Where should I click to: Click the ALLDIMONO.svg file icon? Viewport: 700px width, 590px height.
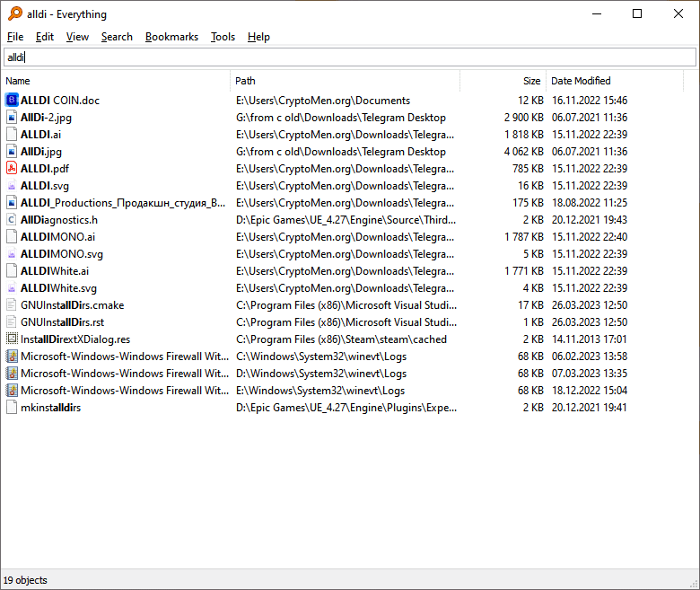pyautogui.click(x=12, y=253)
